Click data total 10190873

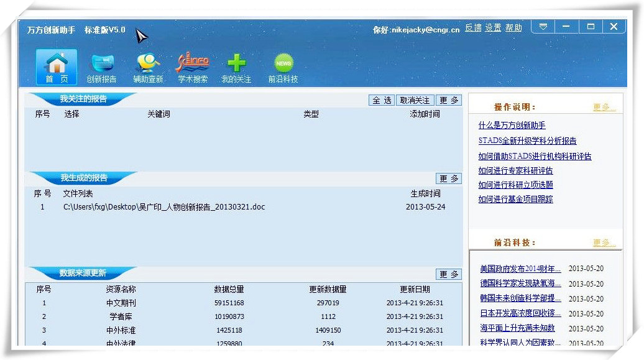click(229, 317)
